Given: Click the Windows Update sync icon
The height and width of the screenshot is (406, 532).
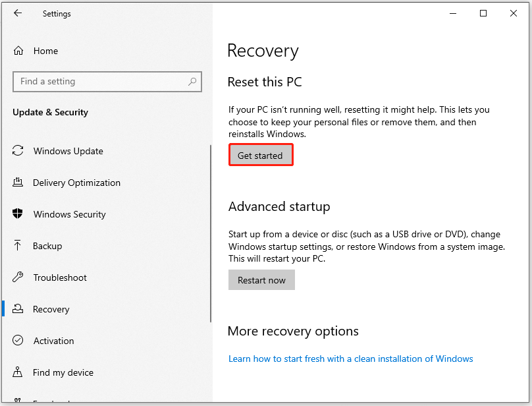Looking at the screenshot, I should [x=18, y=151].
